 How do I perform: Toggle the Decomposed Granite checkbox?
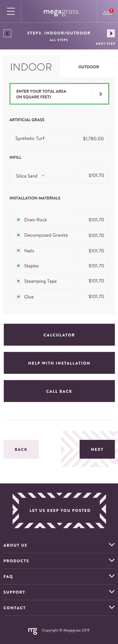[18, 235]
